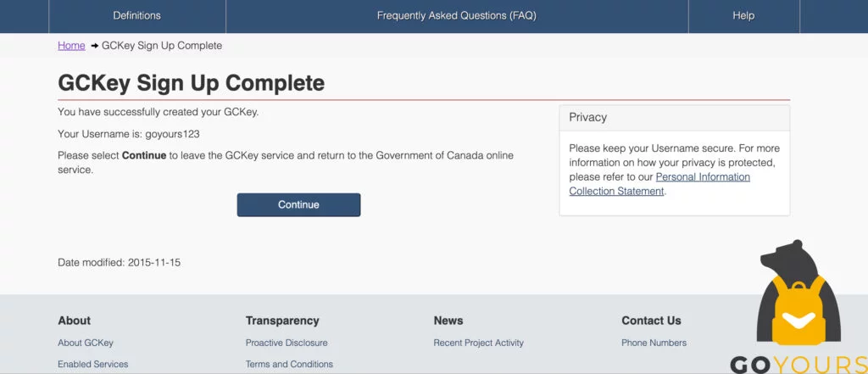Open the Recent Project Activity link
868x374 pixels.
pos(478,343)
